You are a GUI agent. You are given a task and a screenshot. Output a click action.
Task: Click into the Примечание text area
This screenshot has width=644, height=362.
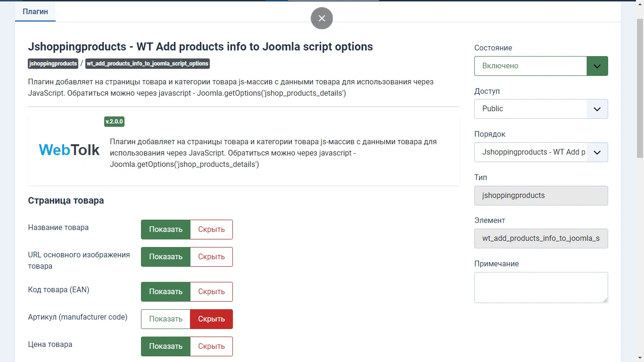[541, 287]
